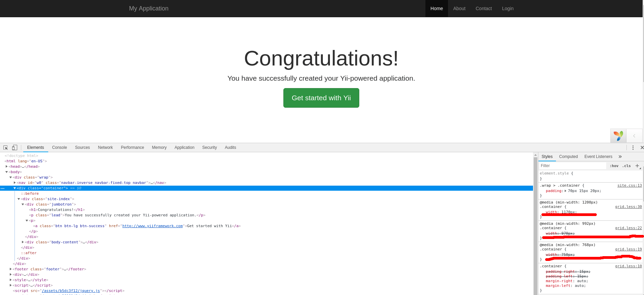Open grid.less:10 source link
Viewport: 644px width, 295px height.
coord(628,266)
